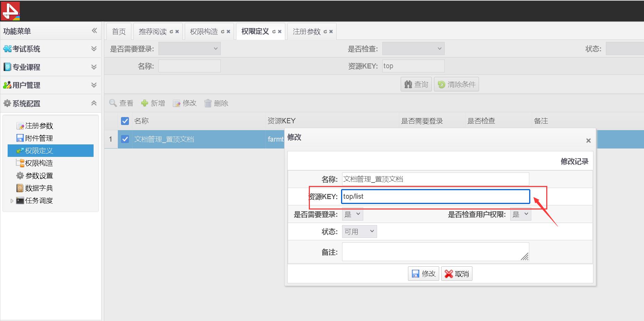The image size is (644, 321).
Task: Click the 资源KEY search field containing top
Action: pos(413,66)
